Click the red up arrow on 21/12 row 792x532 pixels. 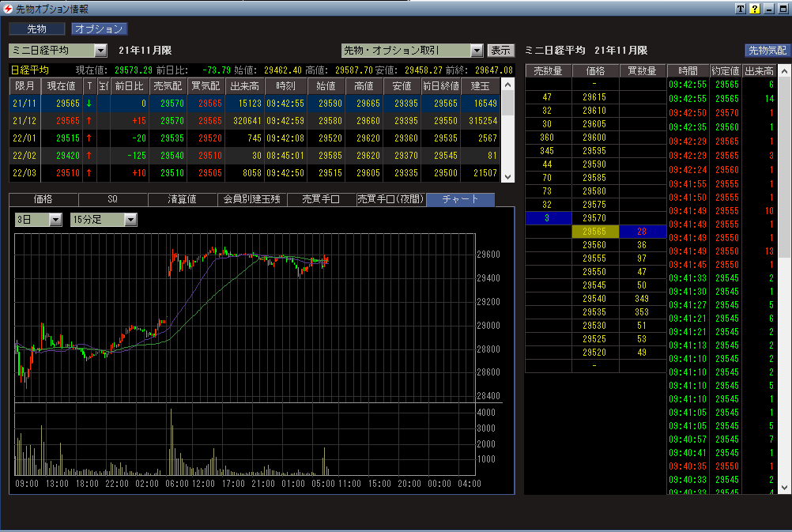pos(89,120)
